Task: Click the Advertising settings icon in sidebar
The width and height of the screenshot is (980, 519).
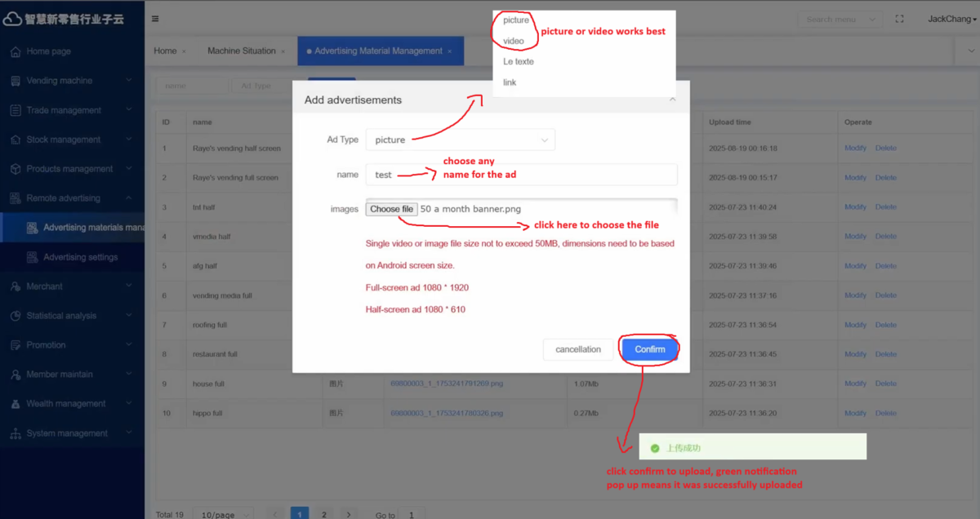Action: pos(33,257)
